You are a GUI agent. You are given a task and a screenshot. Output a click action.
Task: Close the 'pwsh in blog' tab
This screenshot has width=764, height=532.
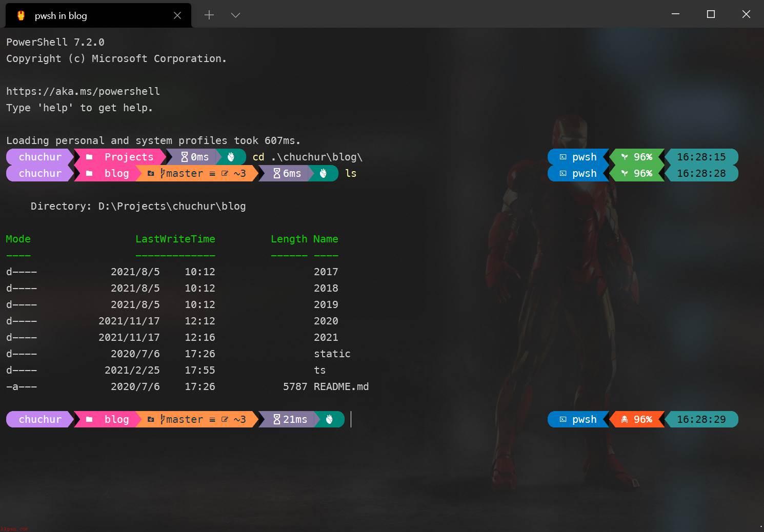pyautogui.click(x=177, y=15)
